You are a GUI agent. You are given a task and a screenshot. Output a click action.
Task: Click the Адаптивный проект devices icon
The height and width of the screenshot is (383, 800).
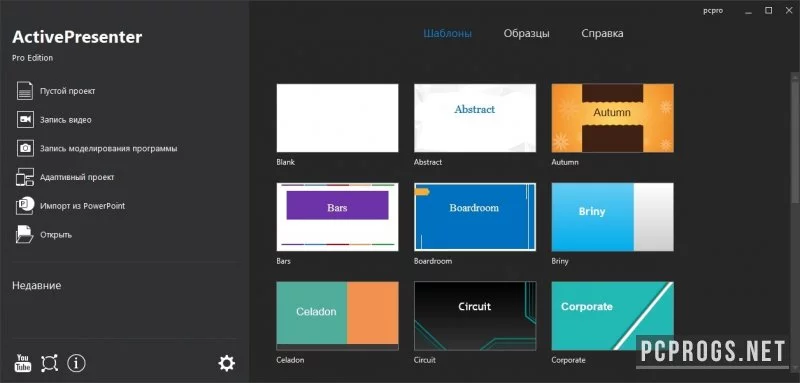tap(24, 177)
